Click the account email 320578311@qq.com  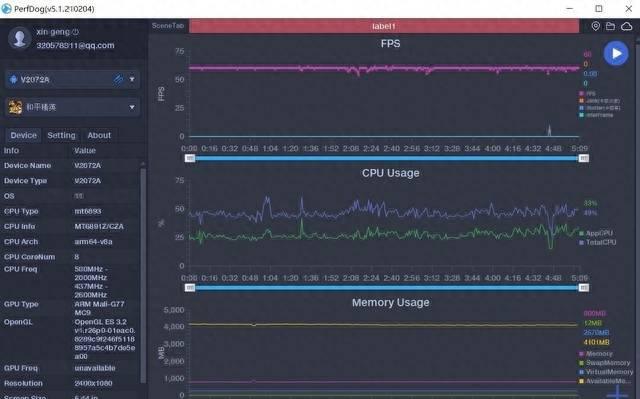[76, 45]
